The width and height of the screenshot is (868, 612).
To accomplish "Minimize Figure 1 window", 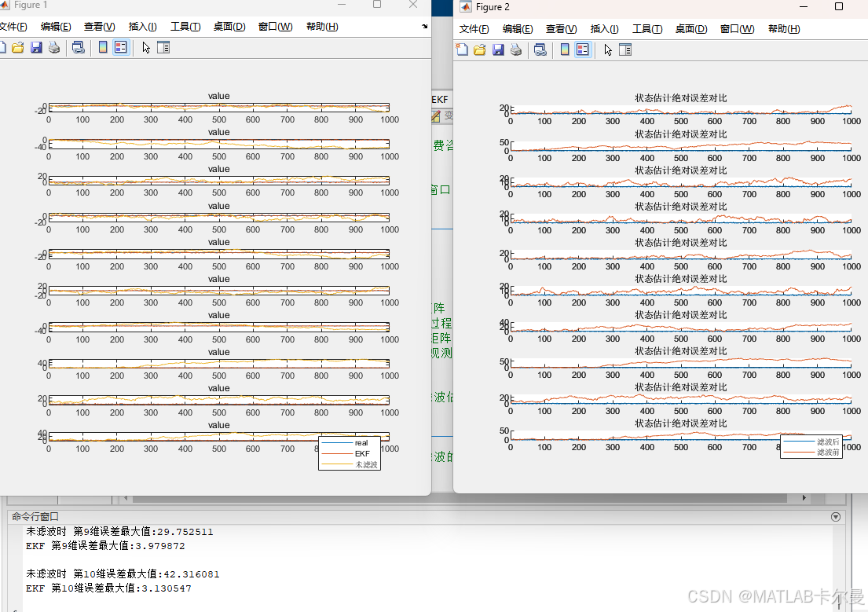I will tap(342, 5).
